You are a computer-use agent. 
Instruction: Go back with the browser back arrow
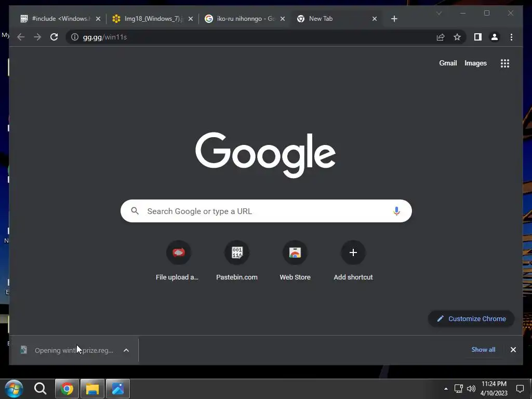pos(21,37)
